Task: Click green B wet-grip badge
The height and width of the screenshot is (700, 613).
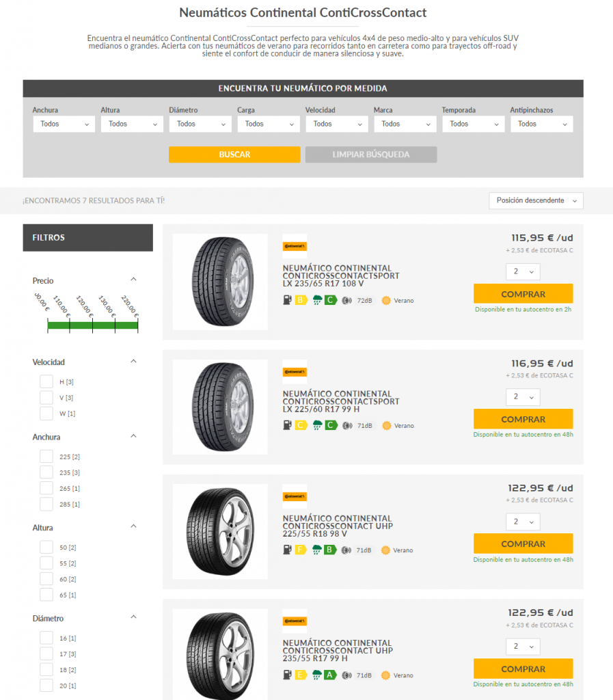Action: pos(330,550)
